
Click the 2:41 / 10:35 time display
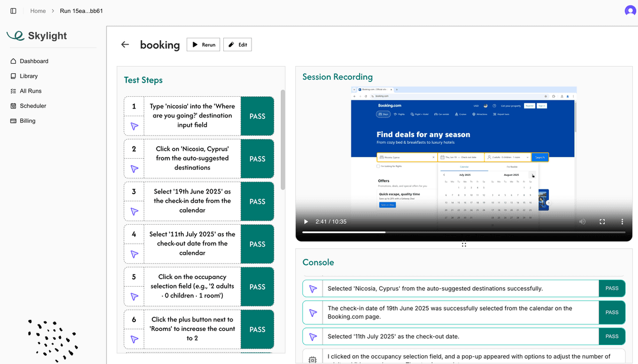coord(331,221)
